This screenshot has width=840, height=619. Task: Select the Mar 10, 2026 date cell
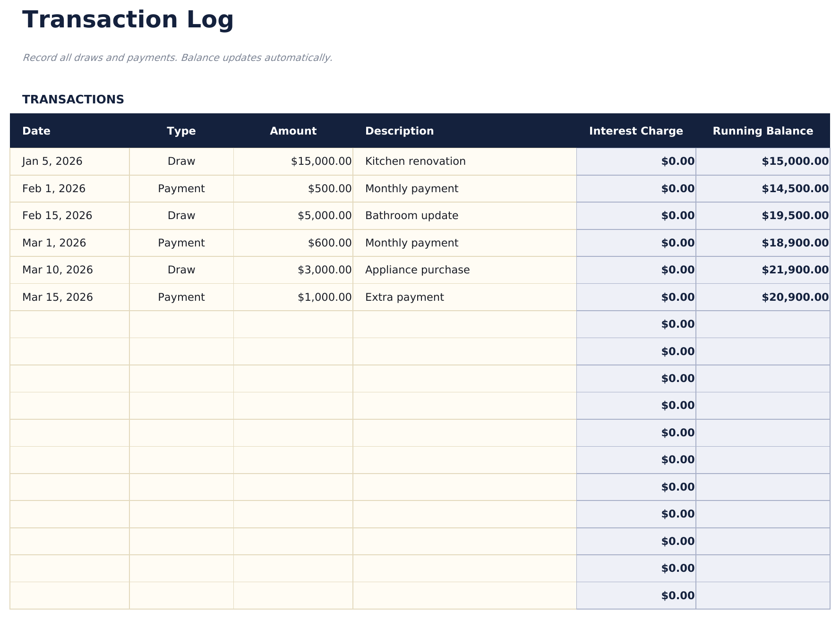click(x=58, y=270)
